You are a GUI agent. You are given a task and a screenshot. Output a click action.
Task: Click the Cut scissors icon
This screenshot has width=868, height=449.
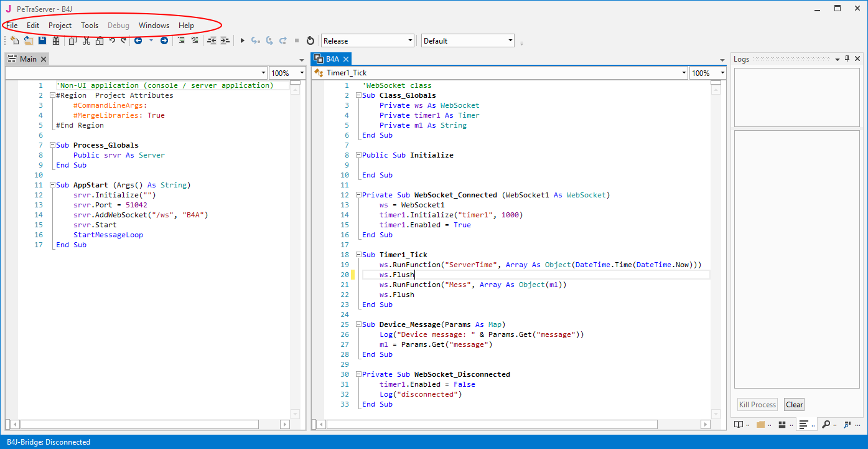click(86, 40)
